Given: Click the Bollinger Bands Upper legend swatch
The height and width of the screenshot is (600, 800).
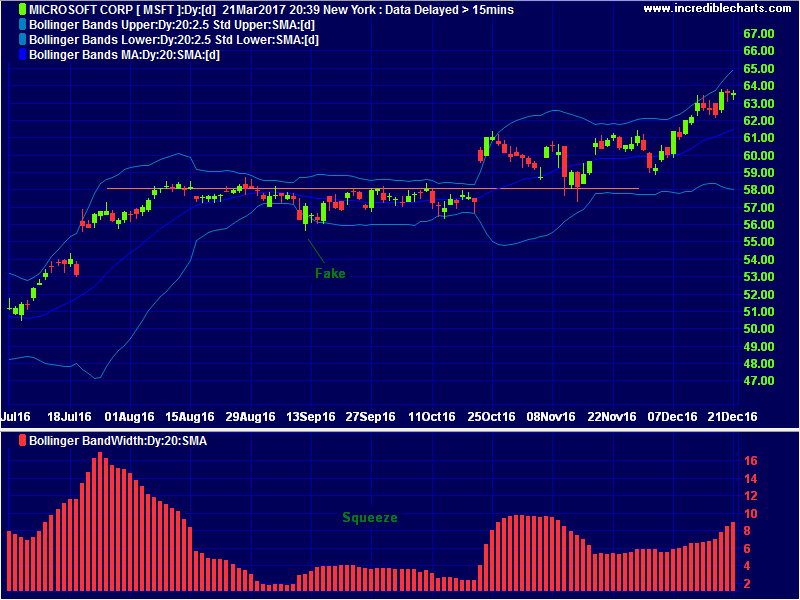Looking at the screenshot, I should click(22, 24).
